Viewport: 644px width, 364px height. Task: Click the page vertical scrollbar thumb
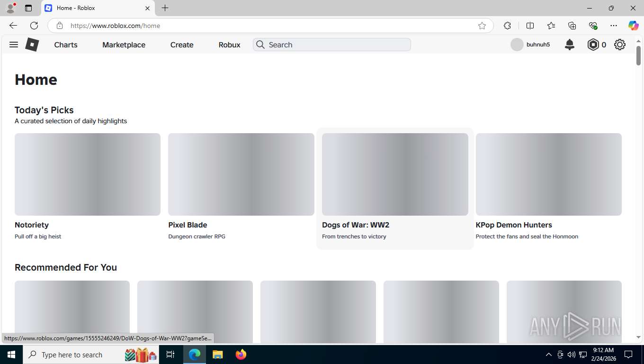click(638, 55)
